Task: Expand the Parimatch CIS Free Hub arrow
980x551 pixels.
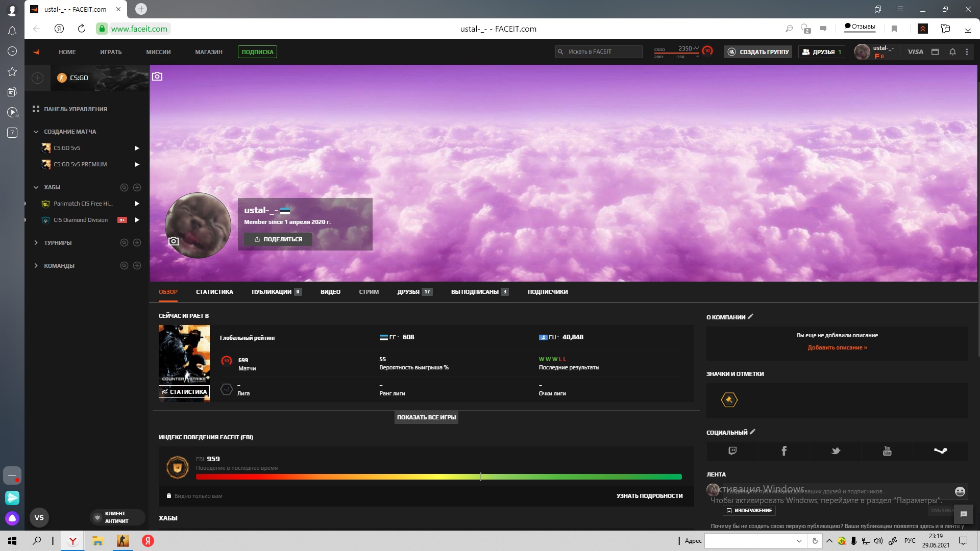Action: point(137,204)
